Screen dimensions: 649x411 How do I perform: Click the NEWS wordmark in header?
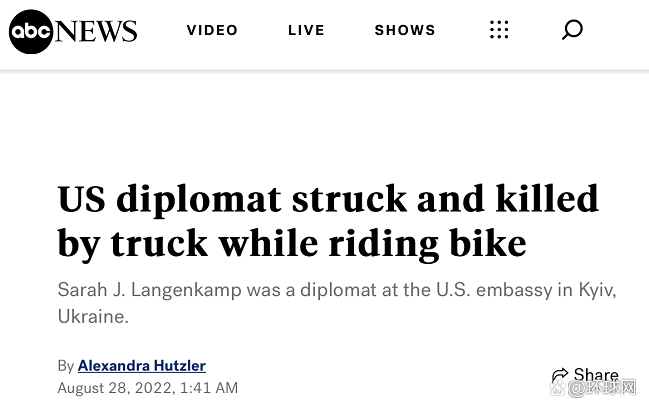click(97, 31)
